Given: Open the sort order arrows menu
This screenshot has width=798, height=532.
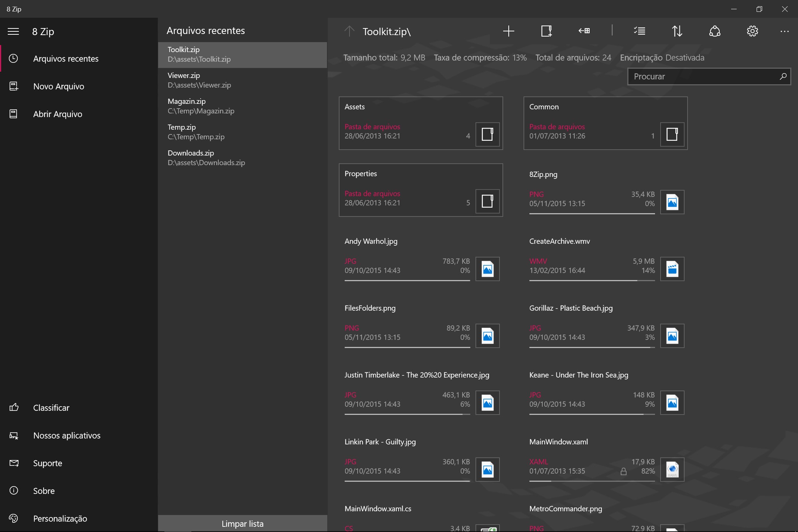Looking at the screenshot, I should 677,31.
